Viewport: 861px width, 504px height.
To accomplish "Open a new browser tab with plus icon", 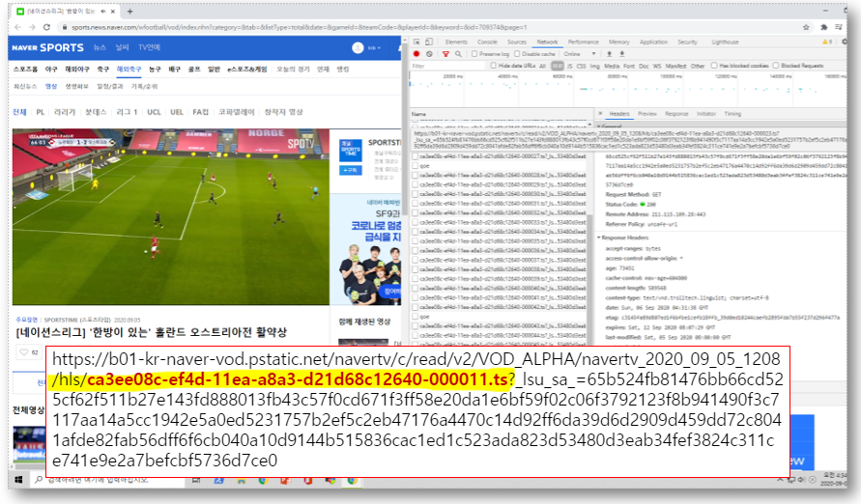I will coord(130,11).
